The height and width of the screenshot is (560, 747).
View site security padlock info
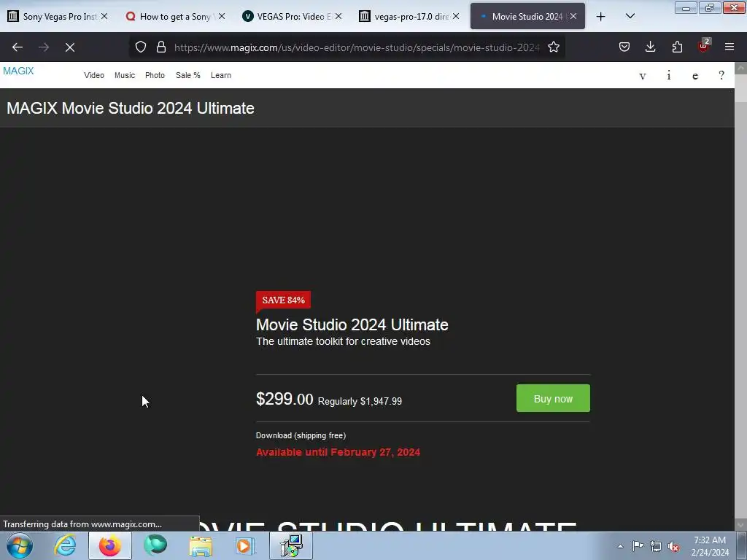tap(161, 47)
